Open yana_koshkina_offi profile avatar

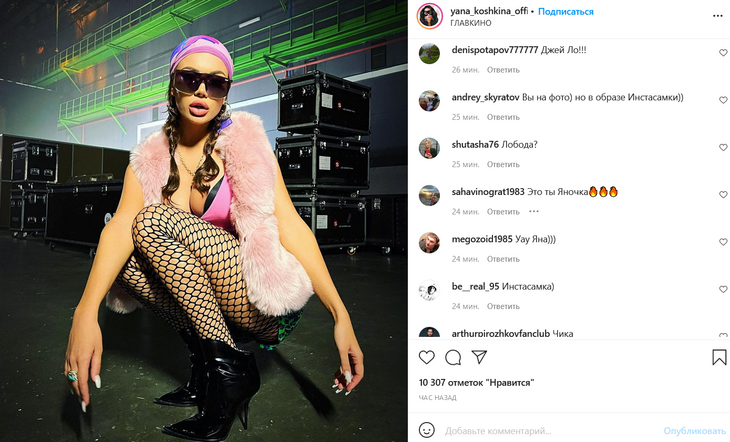[x=429, y=16]
